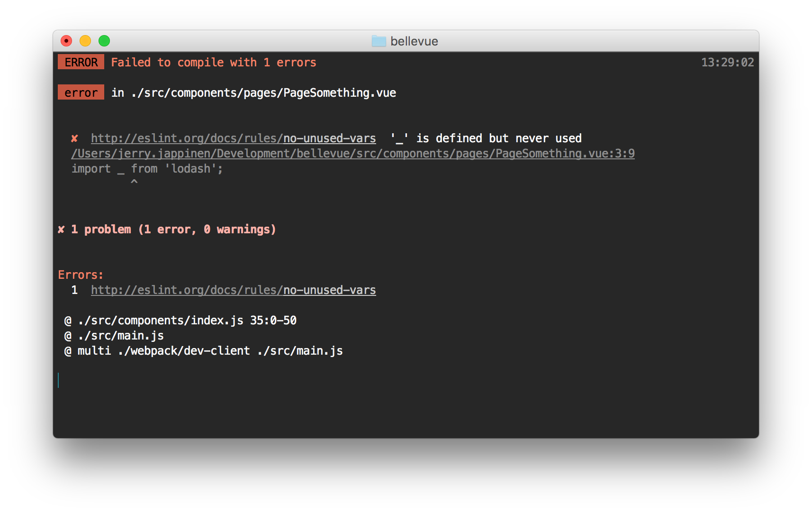Open the first no-unused-vars eslint link
Image resolution: width=812 pixels, height=514 pixels.
(x=234, y=138)
